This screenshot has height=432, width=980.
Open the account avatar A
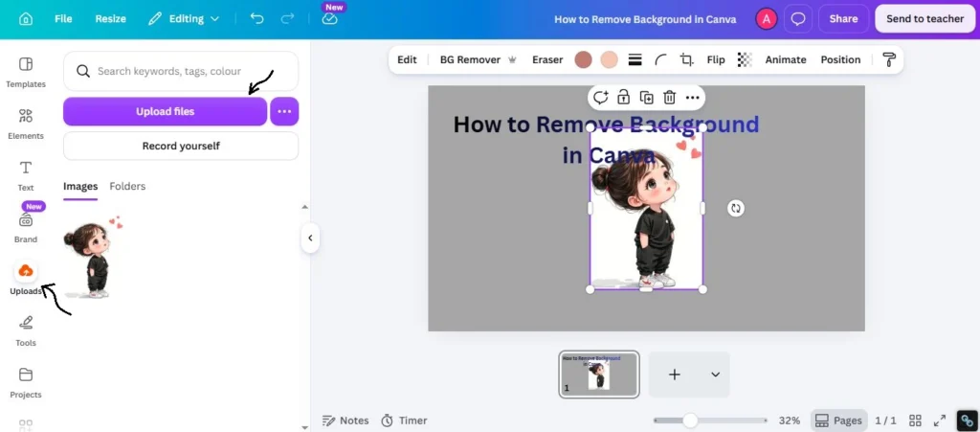[767, 19]
